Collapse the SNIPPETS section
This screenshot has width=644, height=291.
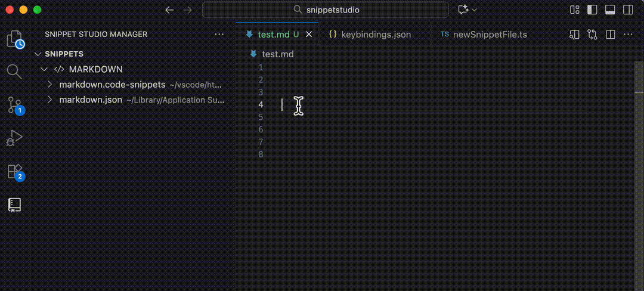coord(39,54)
